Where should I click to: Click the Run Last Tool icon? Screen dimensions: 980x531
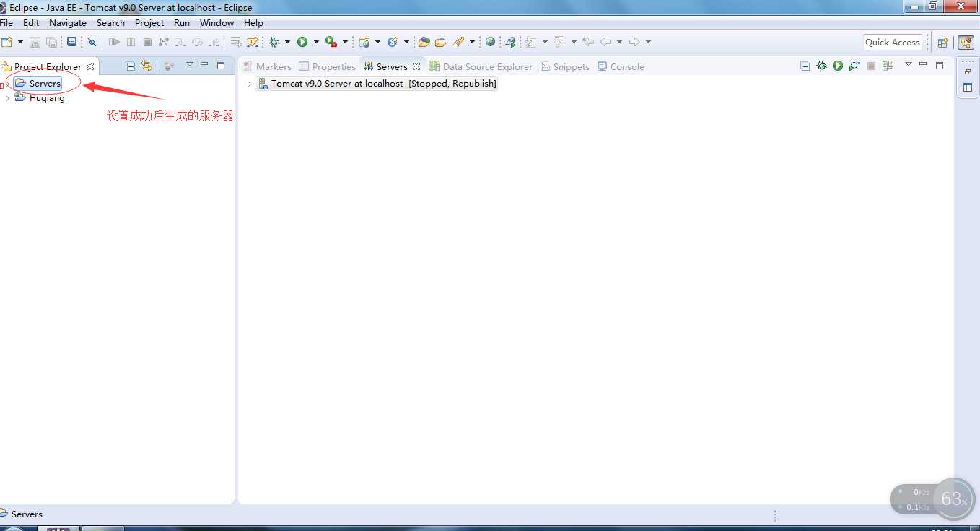[x=331, y=42]
